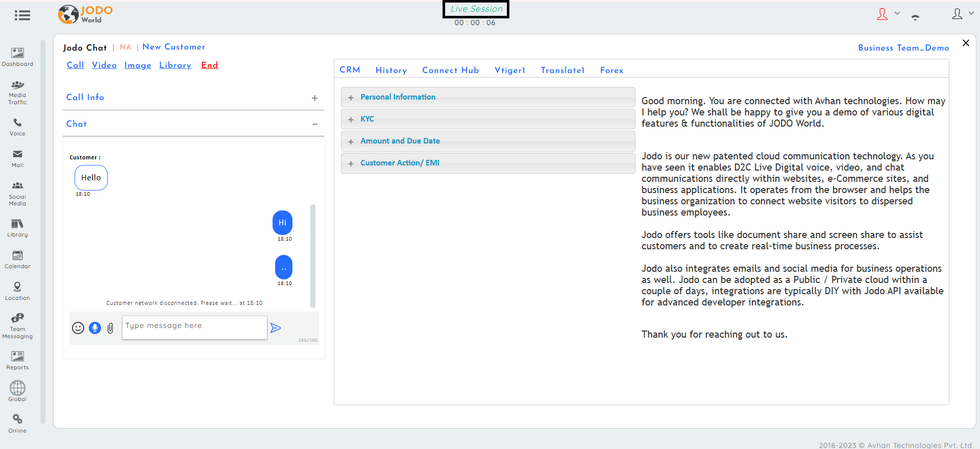Image resolution: width=980 pixels, height=449 pixels.
Task: Click the chat scrollbar
Action: click(x=313, y=256)
